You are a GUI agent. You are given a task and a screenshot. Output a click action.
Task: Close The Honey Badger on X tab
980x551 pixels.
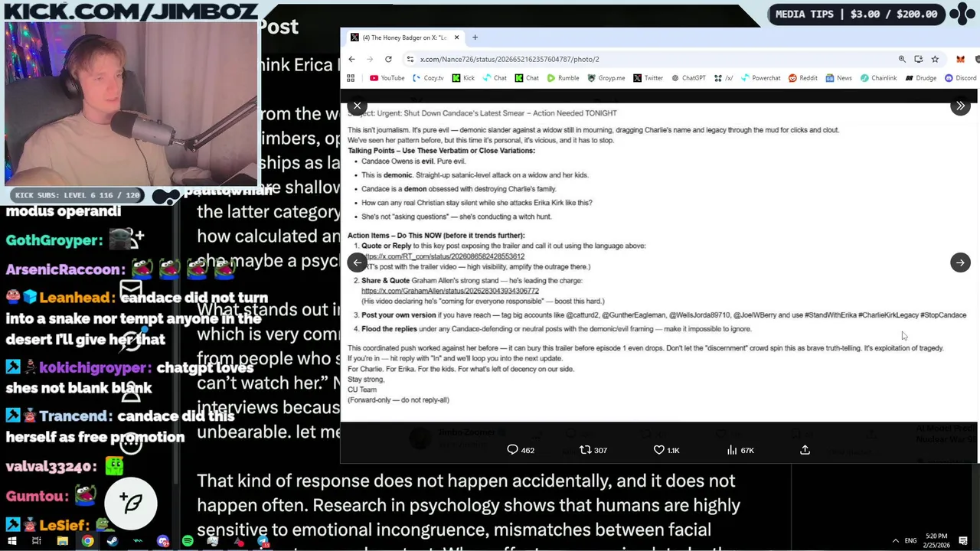pos(456,37)
